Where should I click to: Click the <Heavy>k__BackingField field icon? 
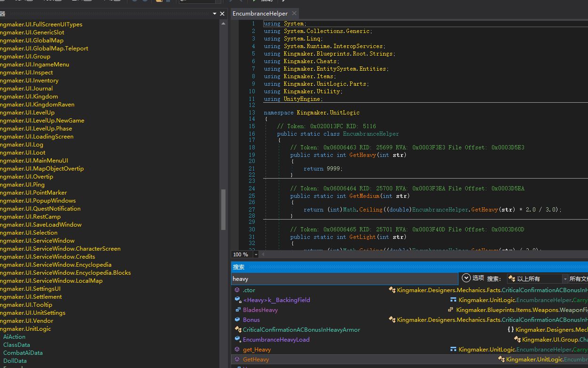click(x=237, y=300)
